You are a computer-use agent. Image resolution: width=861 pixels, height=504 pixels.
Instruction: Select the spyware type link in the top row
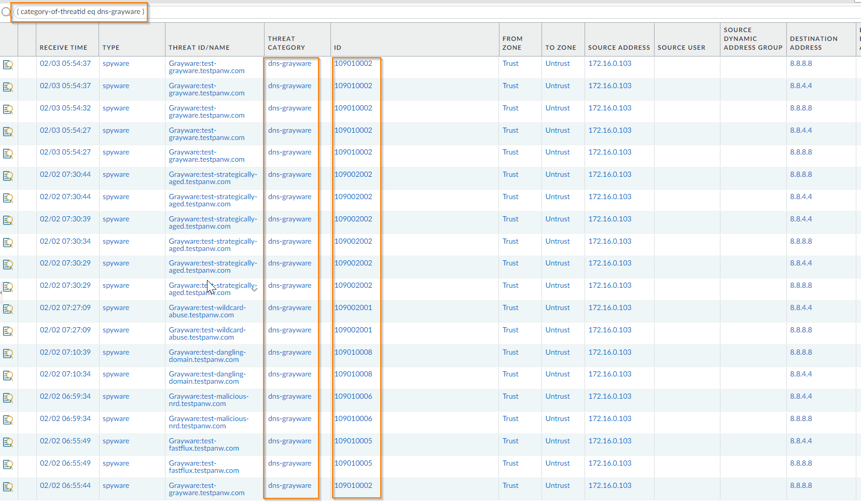click(x=115, y=63)
